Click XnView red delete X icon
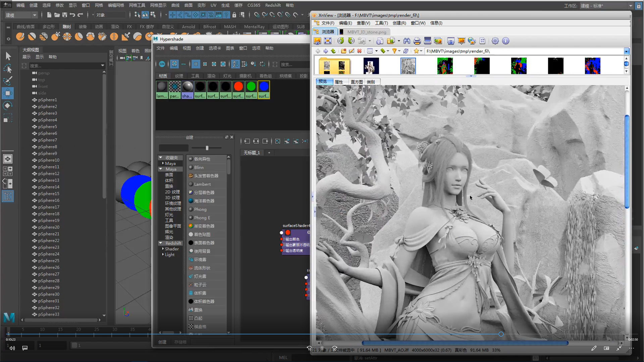Viewport: 644px width, 362px height. coord(359,51)
